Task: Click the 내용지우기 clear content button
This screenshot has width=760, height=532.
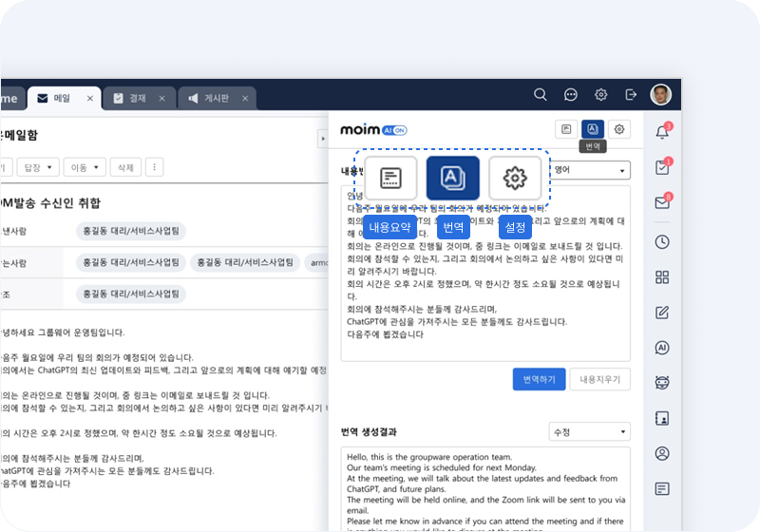Action: click(x=599, y=379)
